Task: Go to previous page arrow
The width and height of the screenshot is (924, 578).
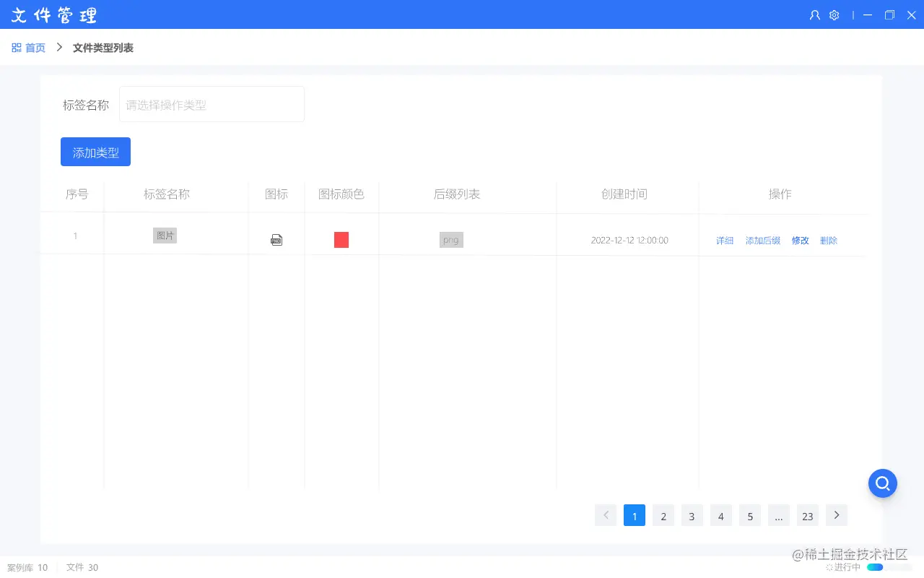Action: tap(606, 515)
